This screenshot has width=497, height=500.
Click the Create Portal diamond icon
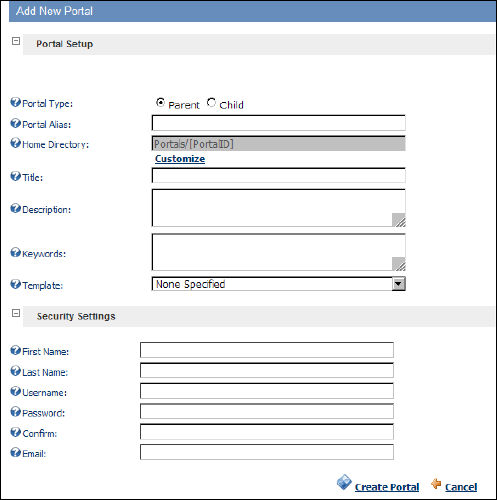344,482
